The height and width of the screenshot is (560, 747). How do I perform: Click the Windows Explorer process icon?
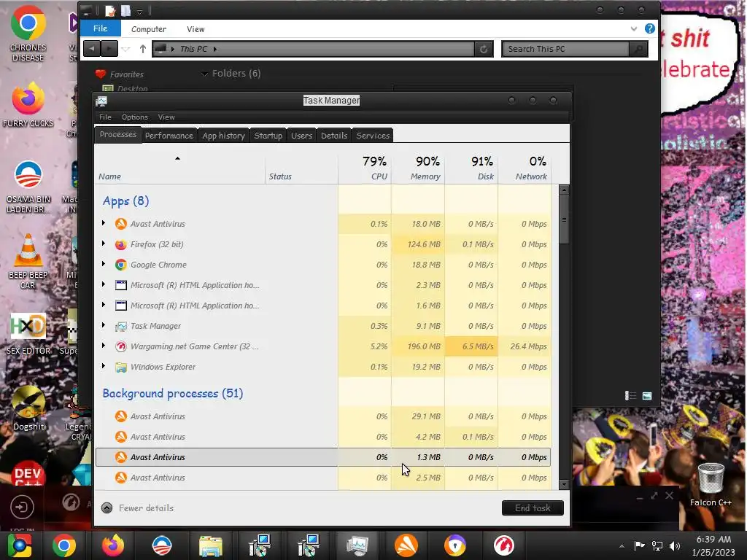(x=121, y=367)
